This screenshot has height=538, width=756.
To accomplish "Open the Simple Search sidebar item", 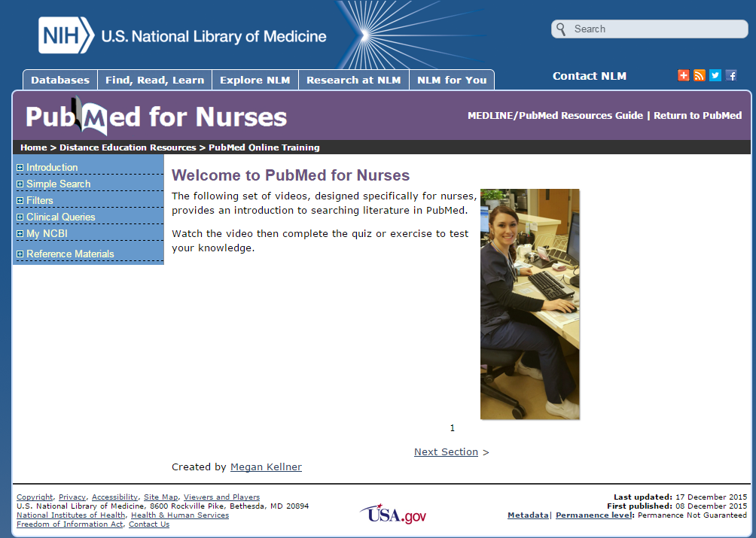I will (58, 184).
